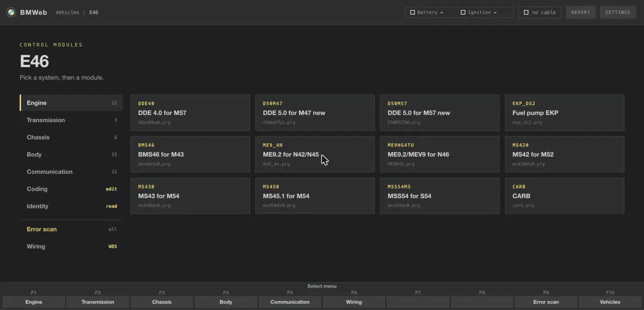Click the 'Pick a system, then a module.' text
This screenshot has width=644, height=310.
[x=62, y=78]
